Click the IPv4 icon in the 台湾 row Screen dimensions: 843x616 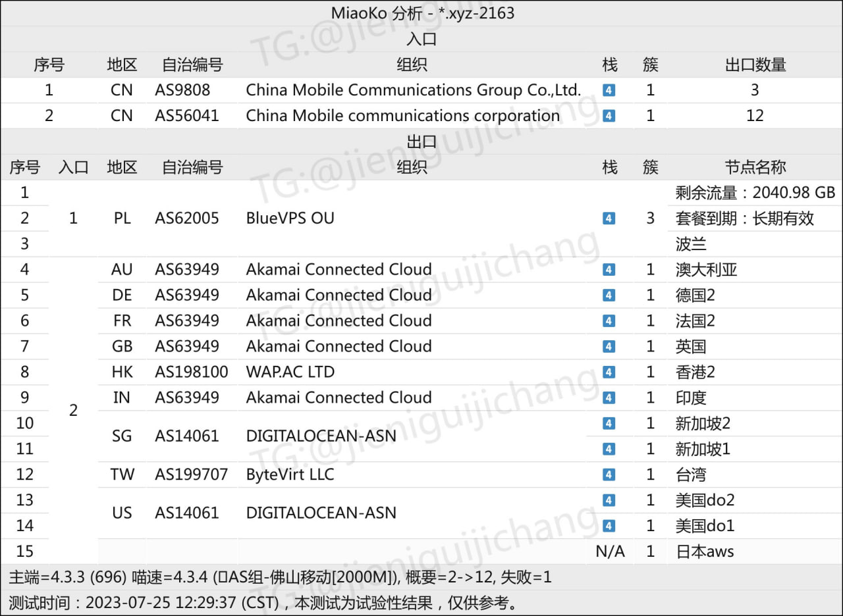[609, 475]
